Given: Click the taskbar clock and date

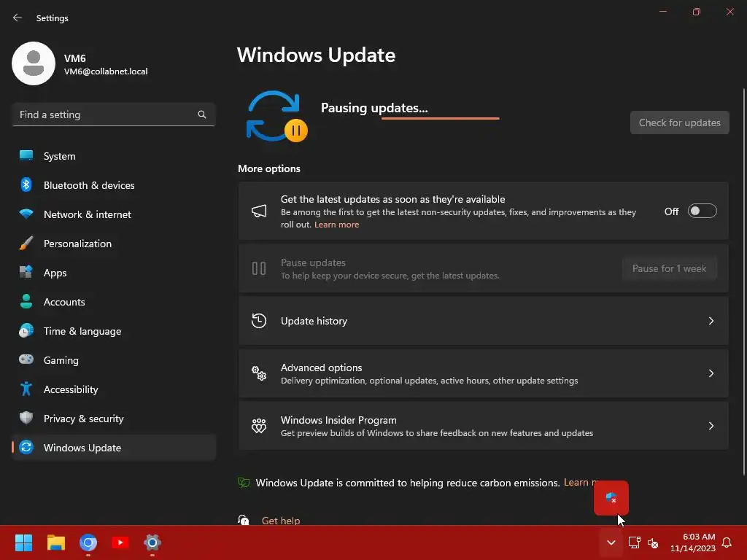Looking at the screenshot, I should (693, 542).
